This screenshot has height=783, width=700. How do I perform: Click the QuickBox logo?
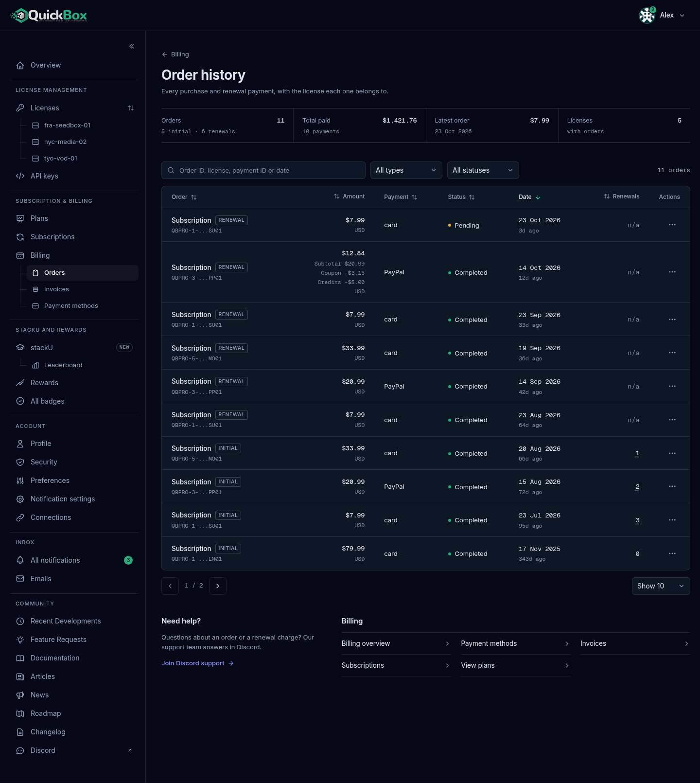click(x=49, y=16)
